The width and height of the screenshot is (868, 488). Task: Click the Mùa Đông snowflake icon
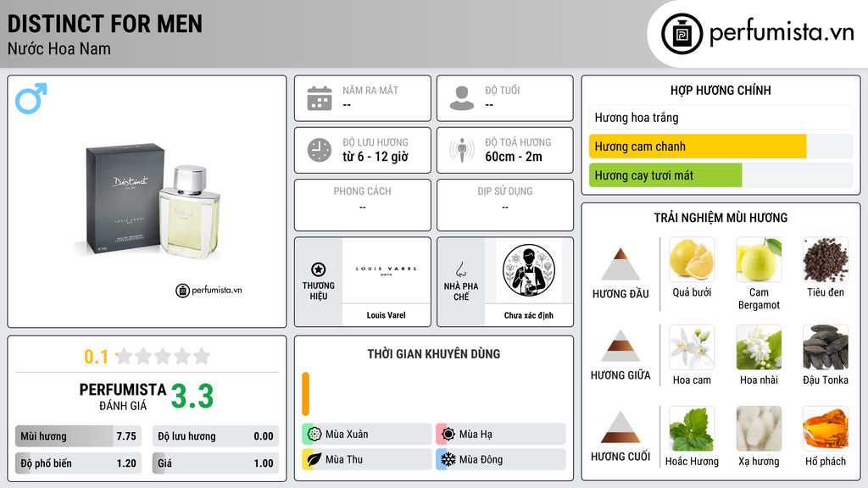coord(448,459)
